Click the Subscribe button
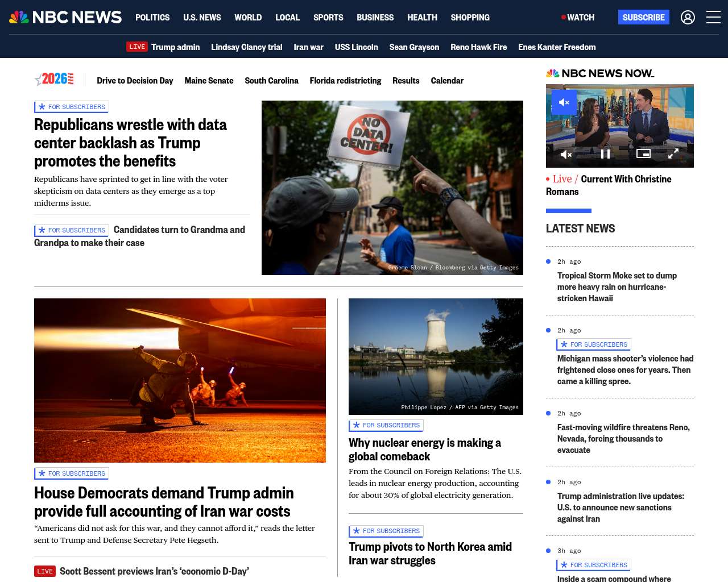This screenshot has height=582, width=728. (643, 17)
